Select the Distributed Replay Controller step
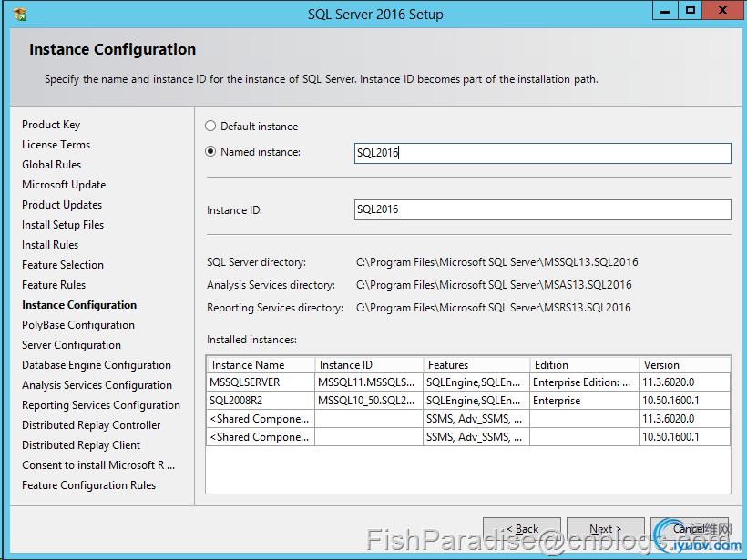Screen dimensions: 747x560 tap(91, 424)
